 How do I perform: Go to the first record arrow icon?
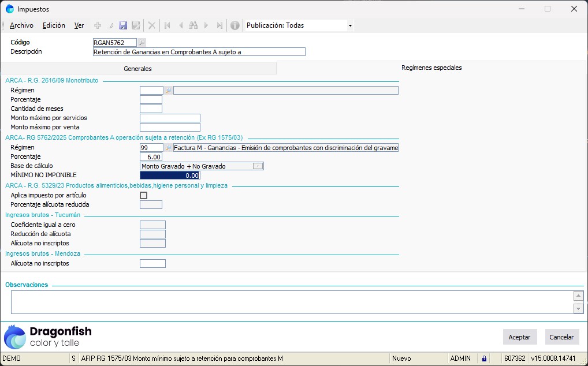click(168, 25)
